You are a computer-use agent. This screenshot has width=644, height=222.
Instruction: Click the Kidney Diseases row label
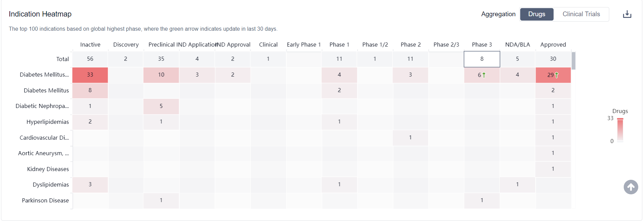pos(48,169)
